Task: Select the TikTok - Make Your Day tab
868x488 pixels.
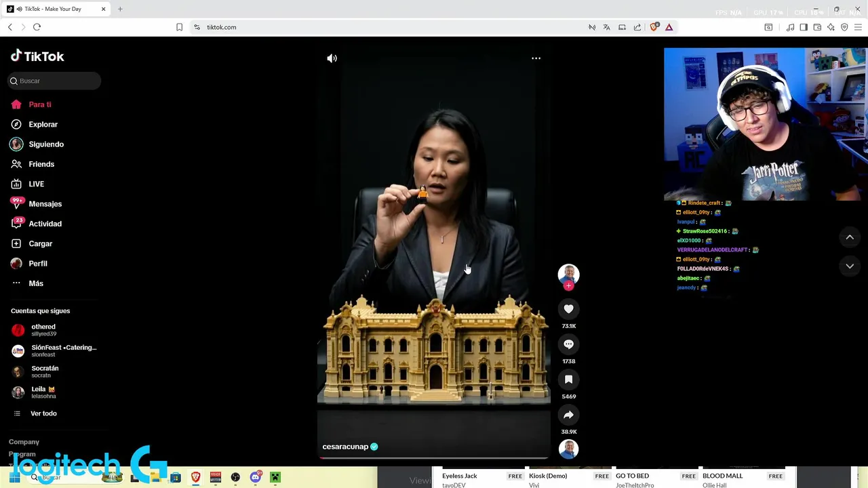Action: [x=56, y=9]
